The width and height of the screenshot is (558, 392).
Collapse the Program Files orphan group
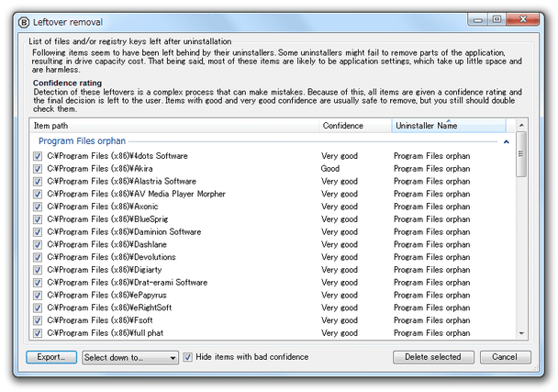tap(506, 141)
